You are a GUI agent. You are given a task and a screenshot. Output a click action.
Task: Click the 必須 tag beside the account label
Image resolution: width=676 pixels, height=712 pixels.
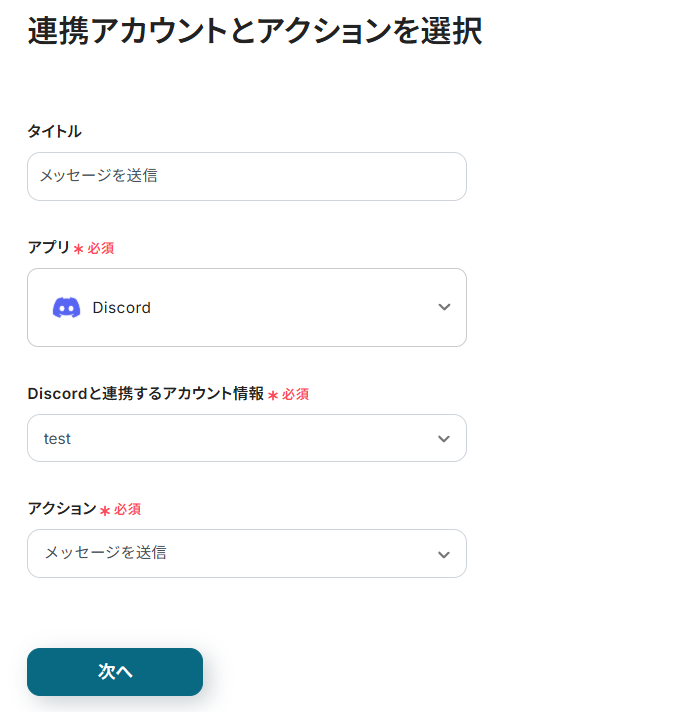(x=295, y=394)
